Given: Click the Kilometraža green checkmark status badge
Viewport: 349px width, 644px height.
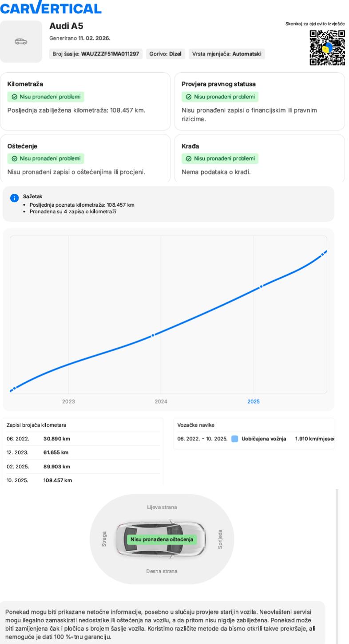Looking at the screenshot, I should [x=46, y=97].
